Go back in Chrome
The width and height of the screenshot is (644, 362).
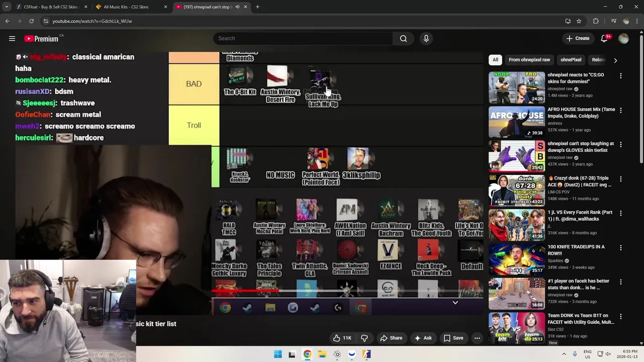[x=8, y=21]
